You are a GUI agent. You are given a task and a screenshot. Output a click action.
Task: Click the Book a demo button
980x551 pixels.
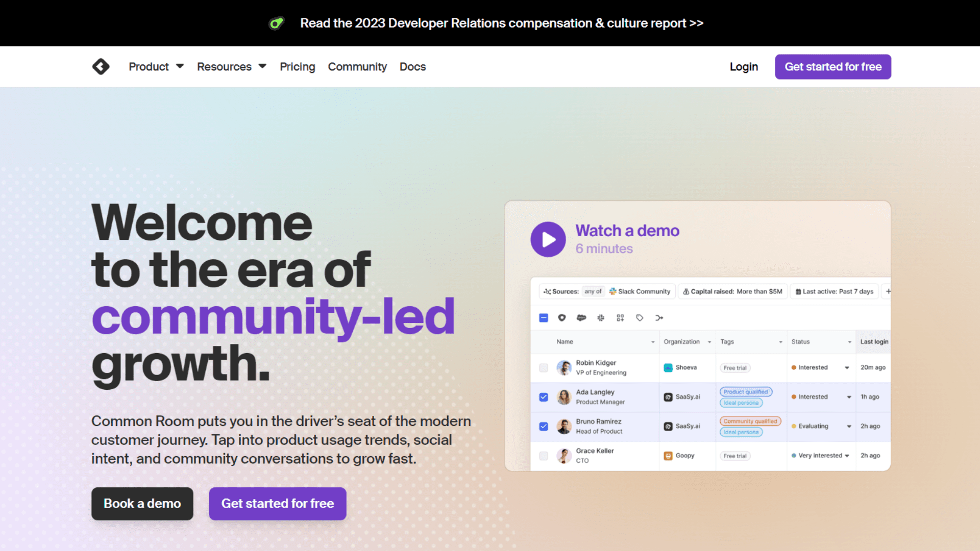142,504
